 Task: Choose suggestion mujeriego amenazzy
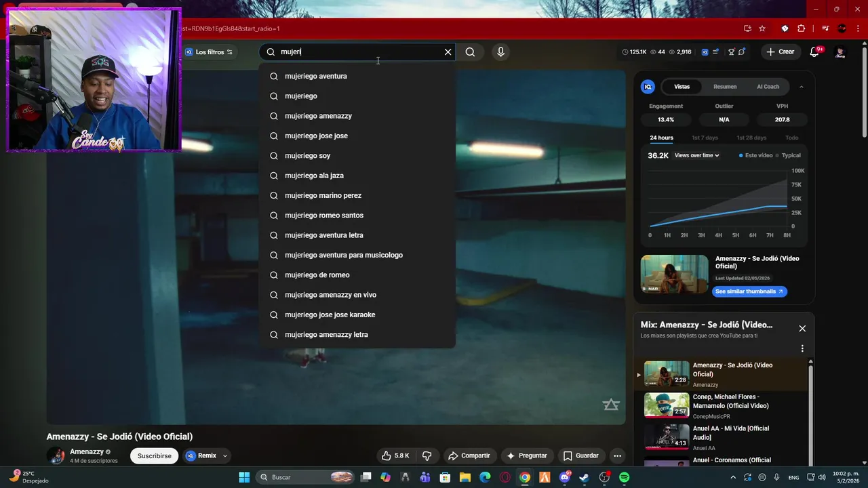click(x=357, y=116)
